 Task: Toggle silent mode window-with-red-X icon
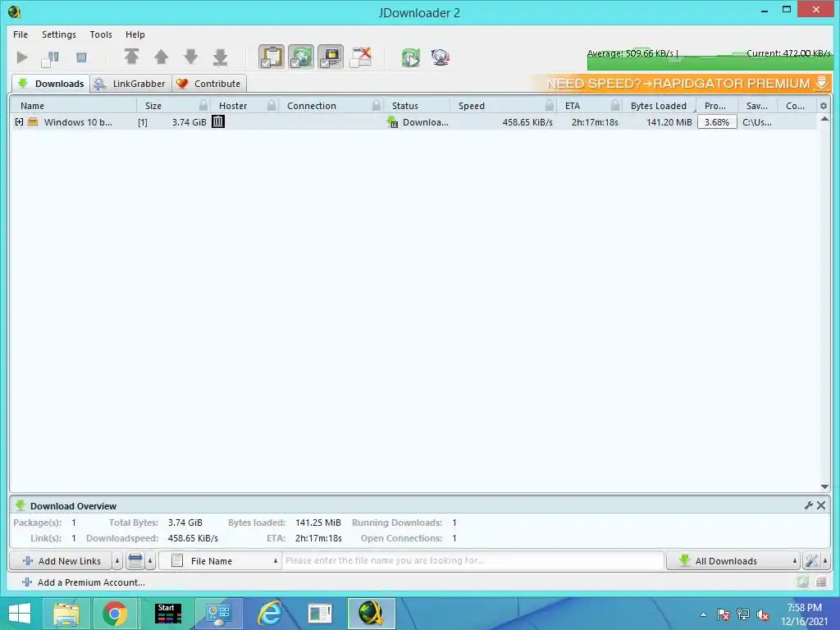pos(361,57)
